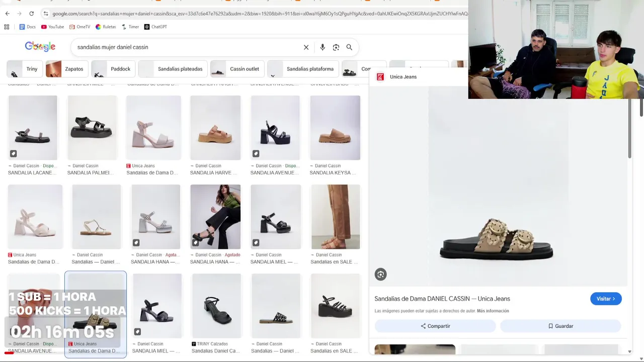Open the Ruletas bookmark
Viewport: 644px width, 362px height.
(106, 27)
